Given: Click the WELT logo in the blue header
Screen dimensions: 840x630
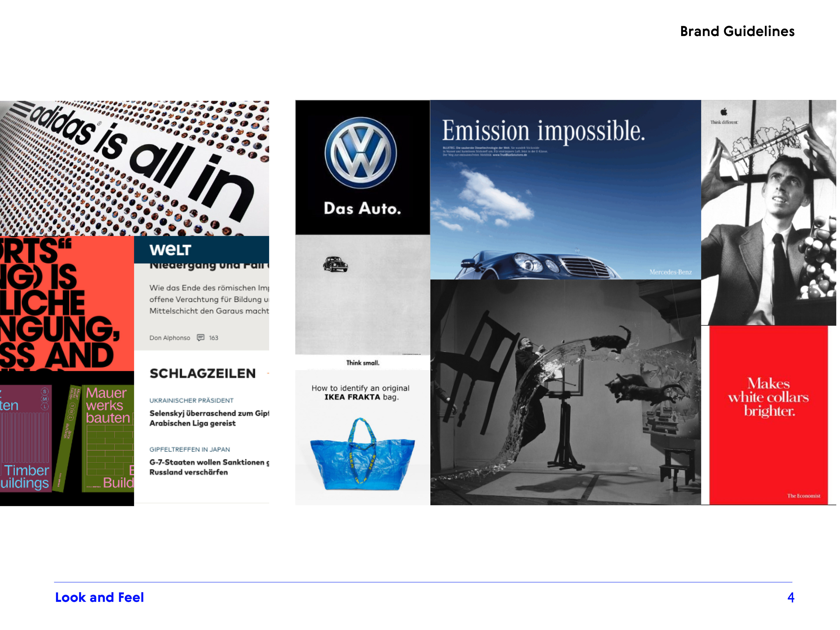Looking at the screenshot, I should pyautogui.click(x=170, y=250).
